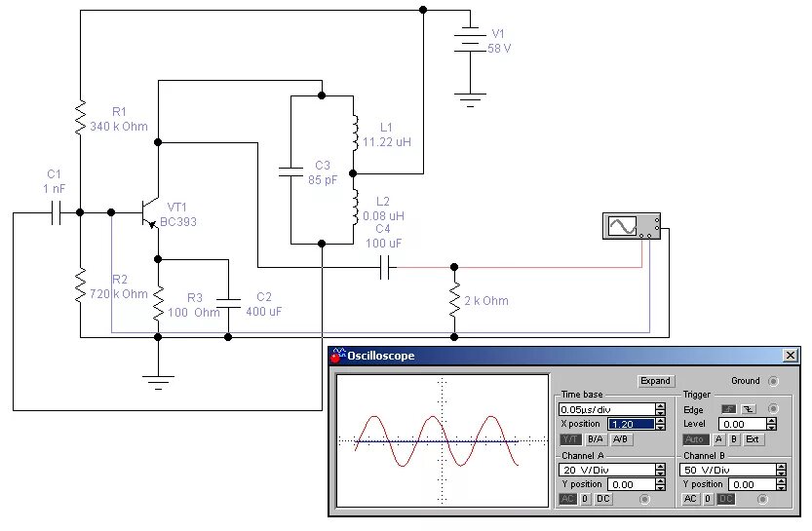The width and height of the screenshot is (812, 531).
Task: Select the V1 58 V battery symbol
Action: tap(470, 40)
